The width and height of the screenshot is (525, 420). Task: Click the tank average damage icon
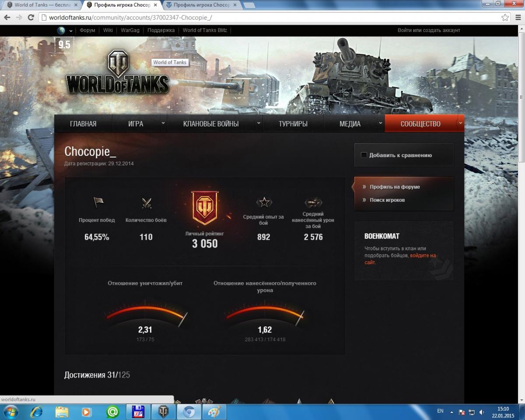[x=313, y=202]
